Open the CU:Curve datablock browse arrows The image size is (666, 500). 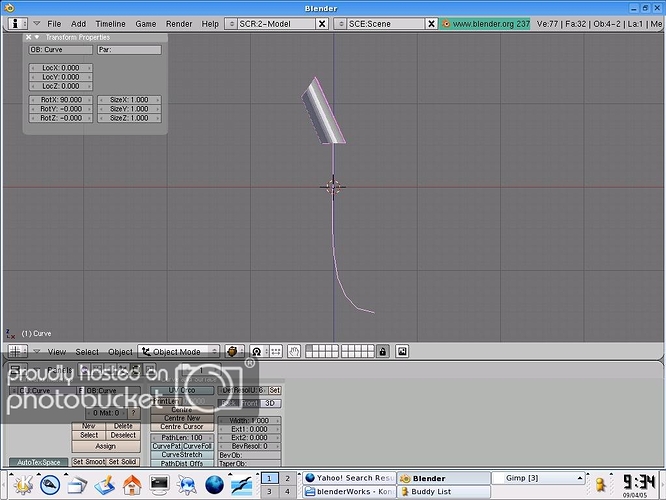coord(13,390)
